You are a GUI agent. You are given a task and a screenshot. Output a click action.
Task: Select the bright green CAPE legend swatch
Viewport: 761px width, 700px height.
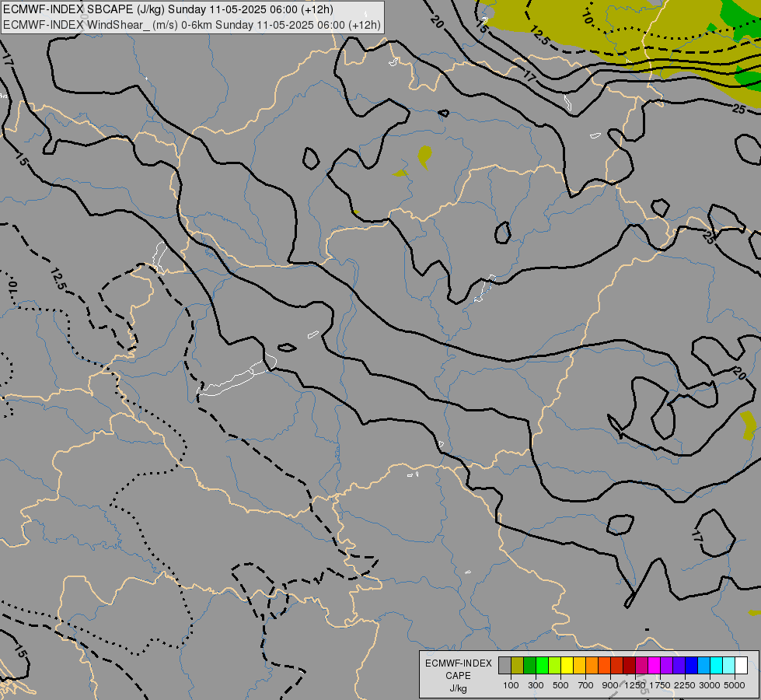pos(542,665)
